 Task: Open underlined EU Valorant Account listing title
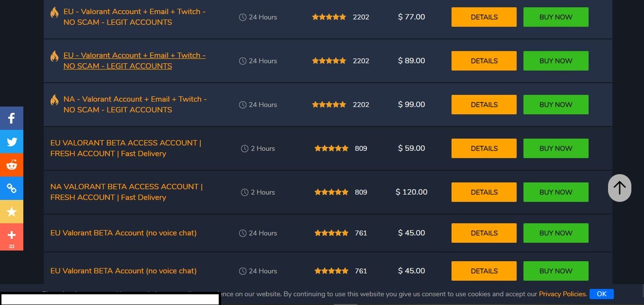pos(135,61)
